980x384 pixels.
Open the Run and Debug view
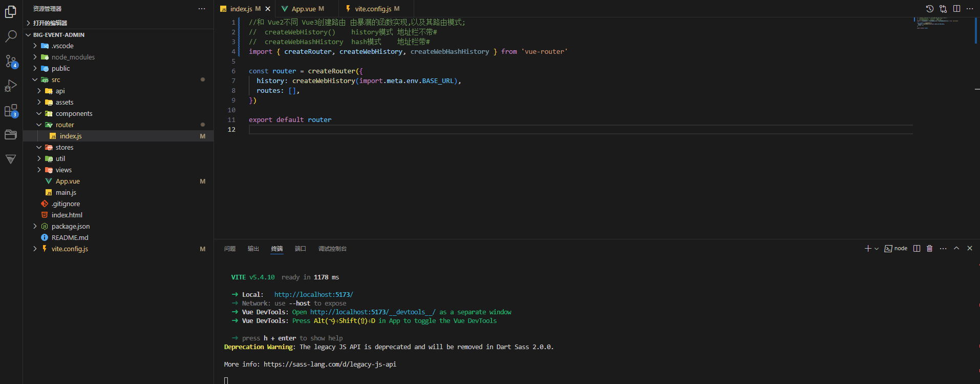click(11, 86)
